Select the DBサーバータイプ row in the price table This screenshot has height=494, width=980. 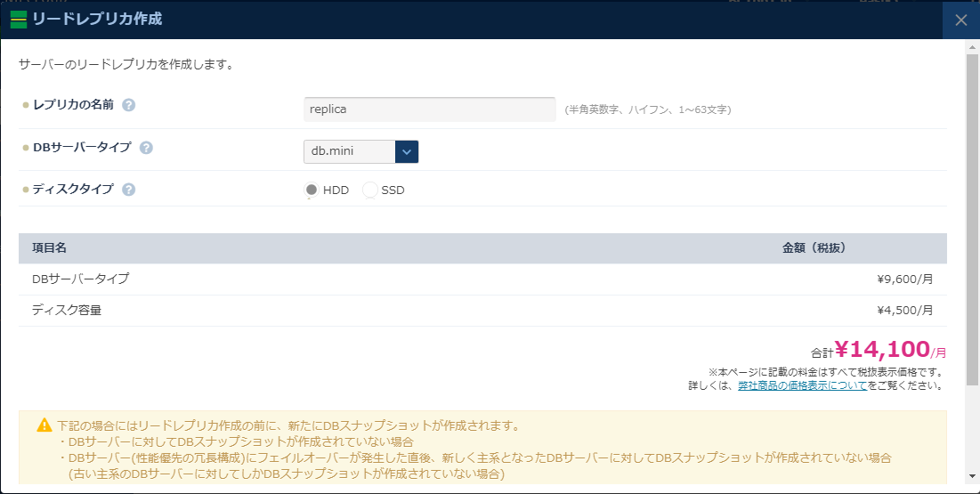(80, 279)
